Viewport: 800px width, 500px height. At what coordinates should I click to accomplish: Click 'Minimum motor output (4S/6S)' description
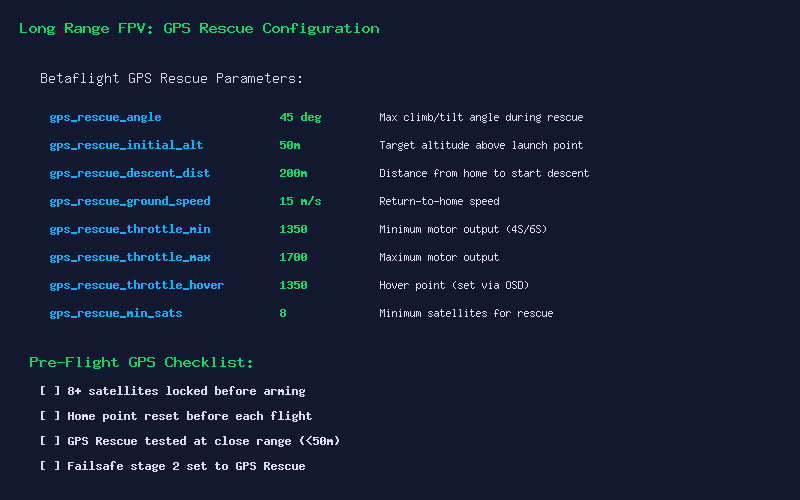[463, 230]
